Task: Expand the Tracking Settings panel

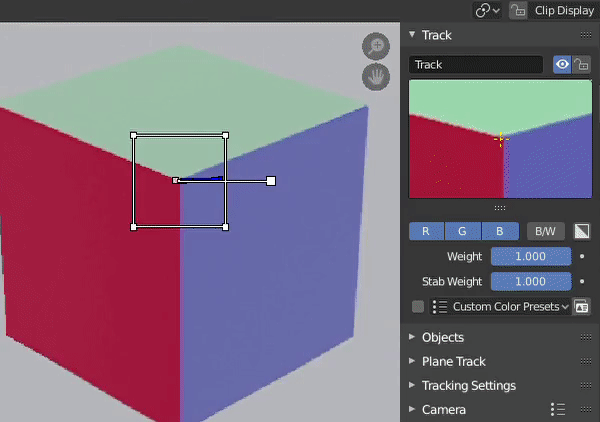Action: [x=468, y=385]
